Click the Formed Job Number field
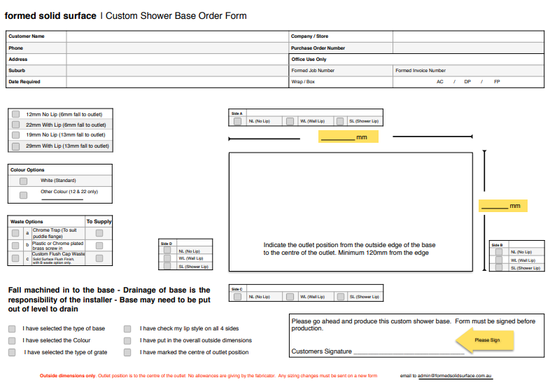This screenshot has width=557, height=392. click(x=341, y=71)
